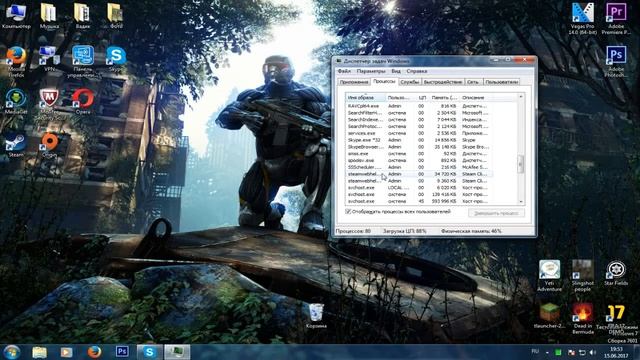
Task: Open Dead in Bermuda shortcut
Action: [x=582, y=319]
